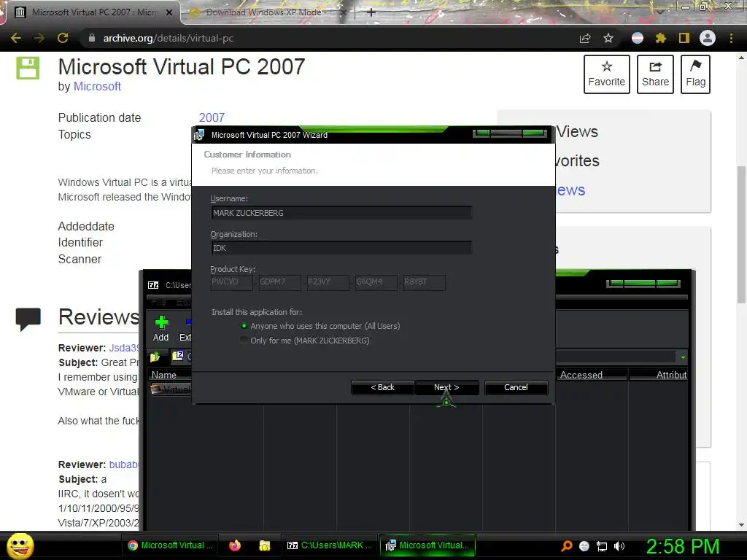Open the Chrome three-dot menu
The image size is (747, 560).
pyautogui.click(x=731, y=38)
